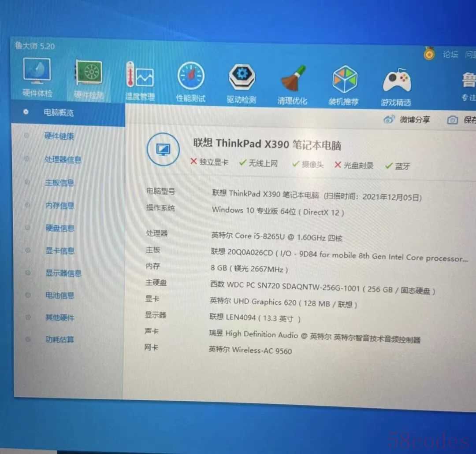
Task: Open 主板信息 sidebar item
Action: click(x=59, y=183)
